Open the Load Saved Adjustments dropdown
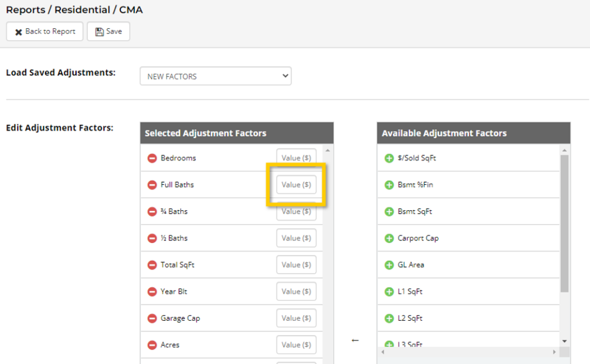Viewport: 590px width, 364px height. (215, 76)
